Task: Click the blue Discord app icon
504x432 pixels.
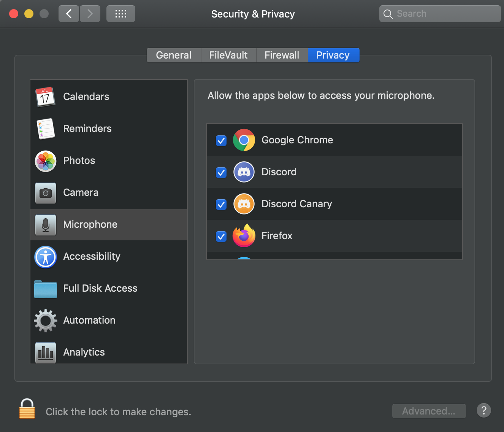Action: [x=244, y=172]
